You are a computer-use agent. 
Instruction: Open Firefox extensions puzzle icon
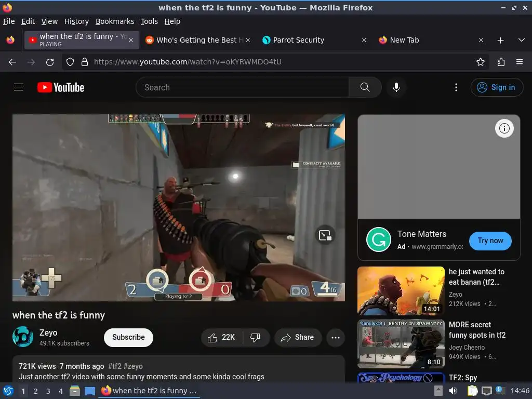[x=501, y=62]
